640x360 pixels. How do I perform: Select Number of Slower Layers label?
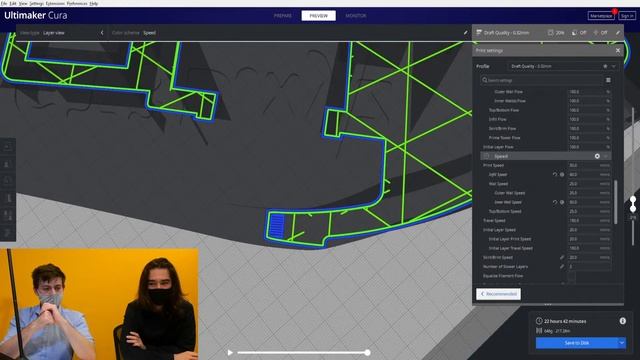click(505, 267)
